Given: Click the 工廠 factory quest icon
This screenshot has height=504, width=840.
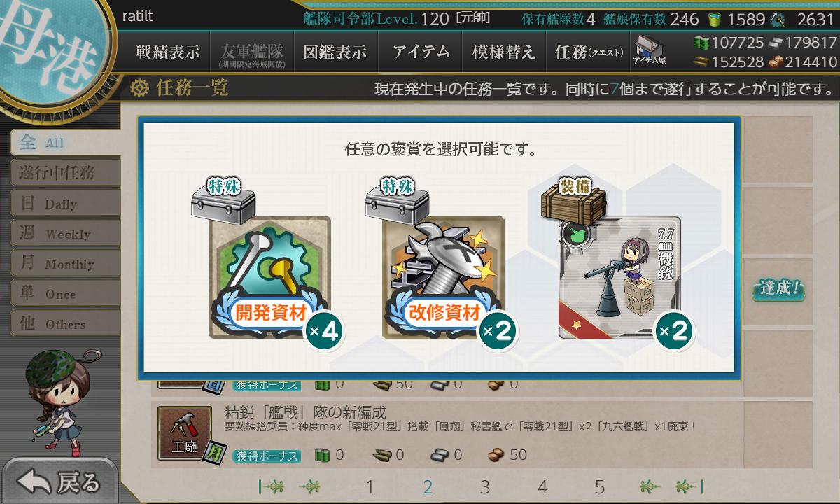Looking at the screenshot, I should [185, 434].
